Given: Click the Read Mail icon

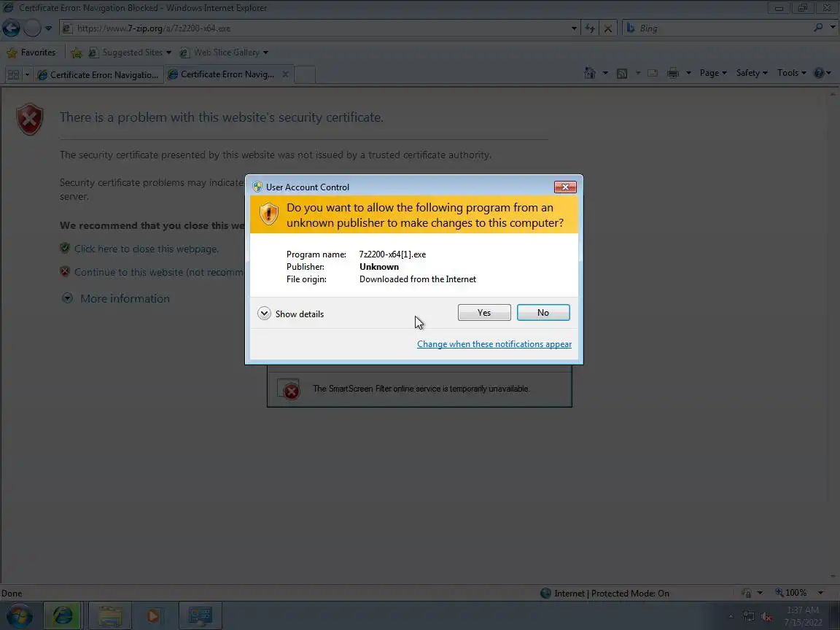Looking at the screenshot, I should click(653, 74).
